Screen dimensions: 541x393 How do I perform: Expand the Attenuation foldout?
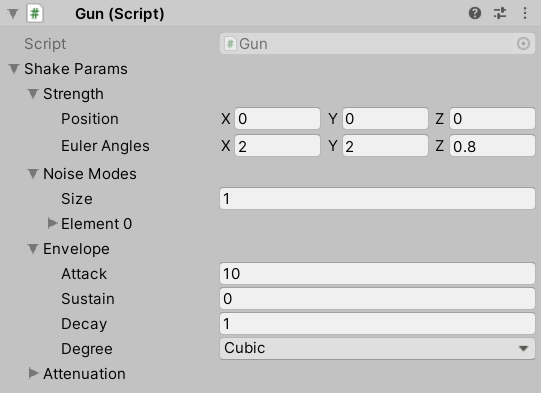(x=33, y=373)
